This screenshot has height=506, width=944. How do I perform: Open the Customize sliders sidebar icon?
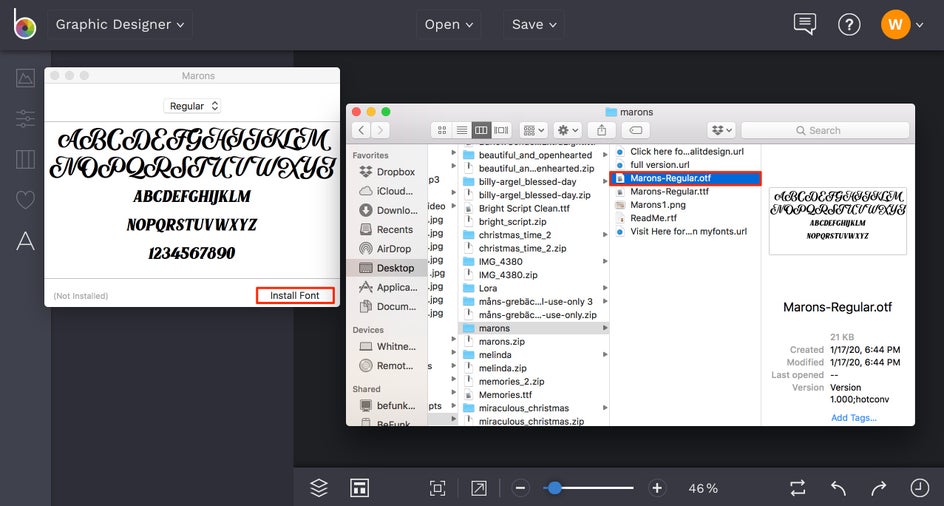click(25, 119)
